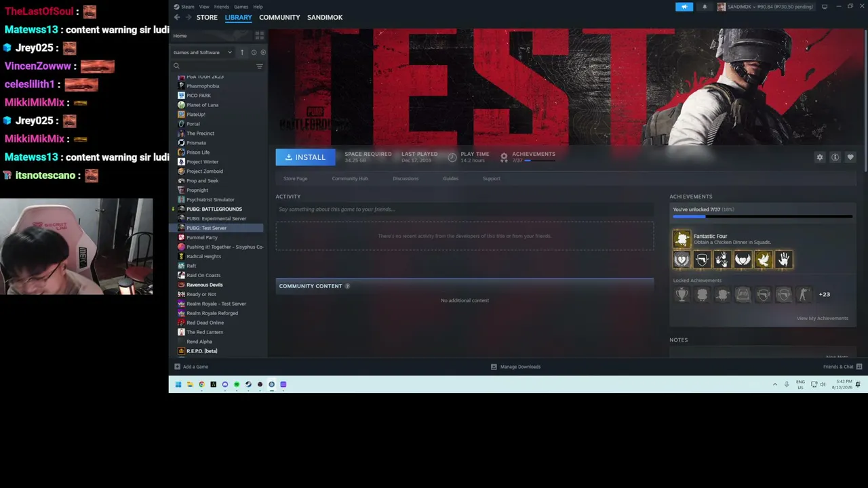
Task: Open the Help menu
Action: (258, 7)
